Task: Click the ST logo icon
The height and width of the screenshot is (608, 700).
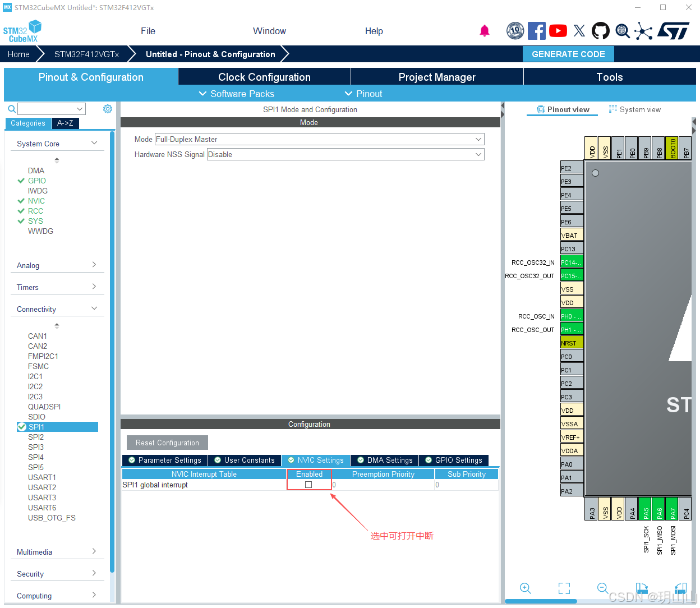Action: [x=673, y=31]
